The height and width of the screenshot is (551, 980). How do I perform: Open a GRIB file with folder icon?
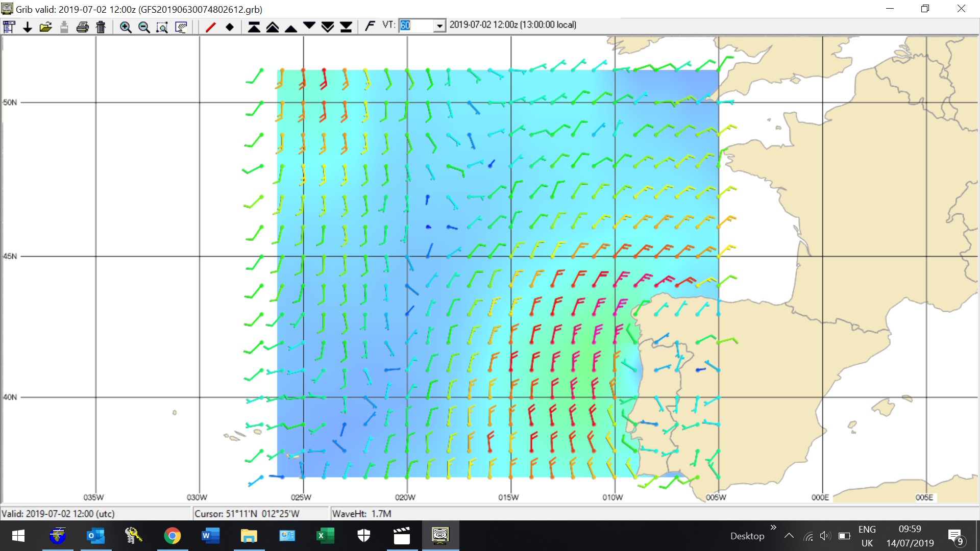click(46, 27)
